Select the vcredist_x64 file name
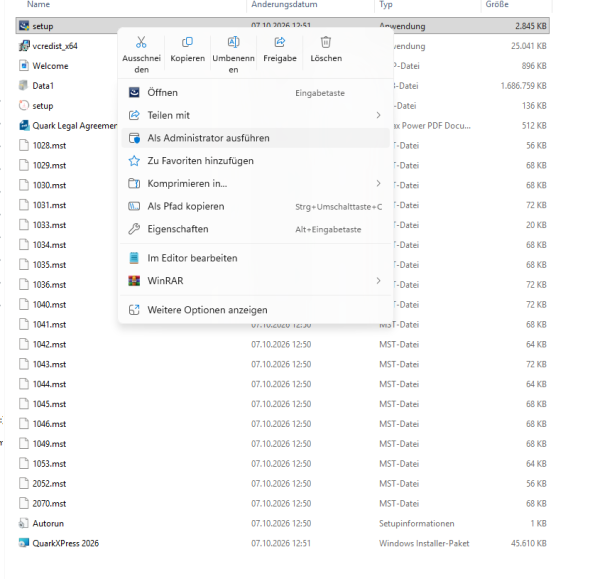Viewport: 600px width, 579px height. point(55,46)
